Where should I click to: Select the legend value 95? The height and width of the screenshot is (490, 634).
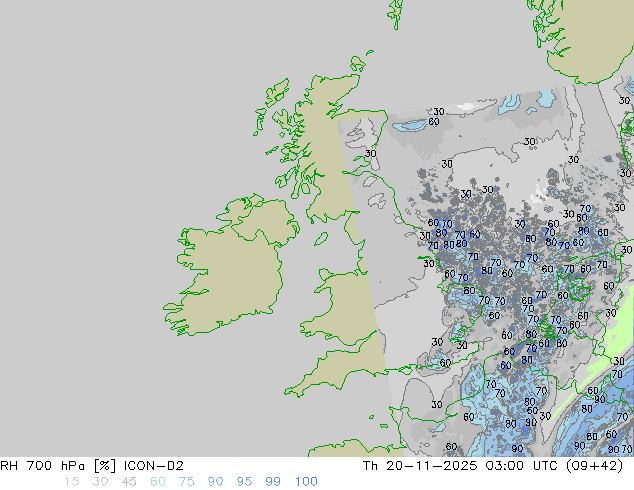point(244,482)
